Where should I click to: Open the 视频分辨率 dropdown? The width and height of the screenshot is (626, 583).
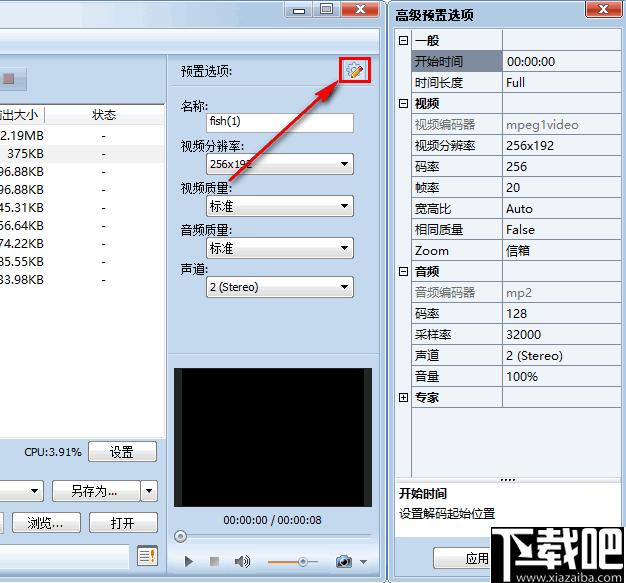(279, 164)
